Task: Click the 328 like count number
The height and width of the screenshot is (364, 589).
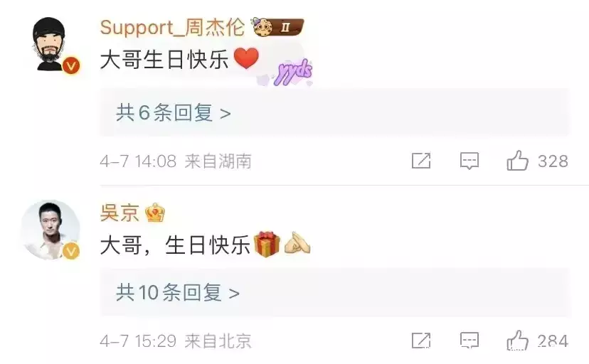Action: pos(553,161)
